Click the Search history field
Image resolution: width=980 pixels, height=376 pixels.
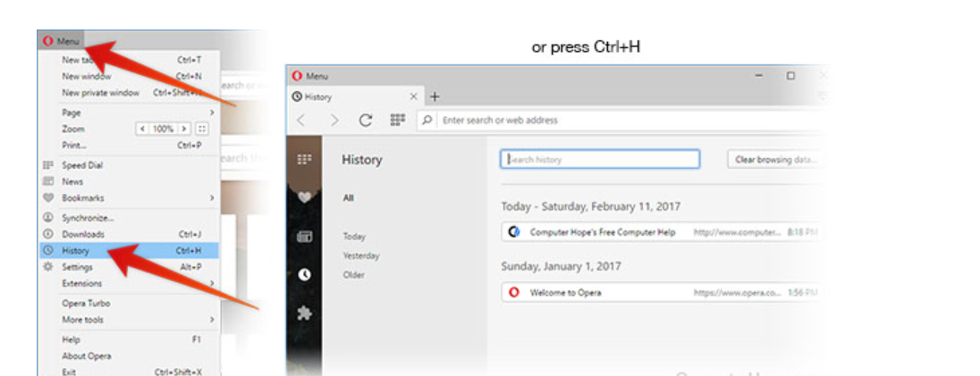[599, 160]
